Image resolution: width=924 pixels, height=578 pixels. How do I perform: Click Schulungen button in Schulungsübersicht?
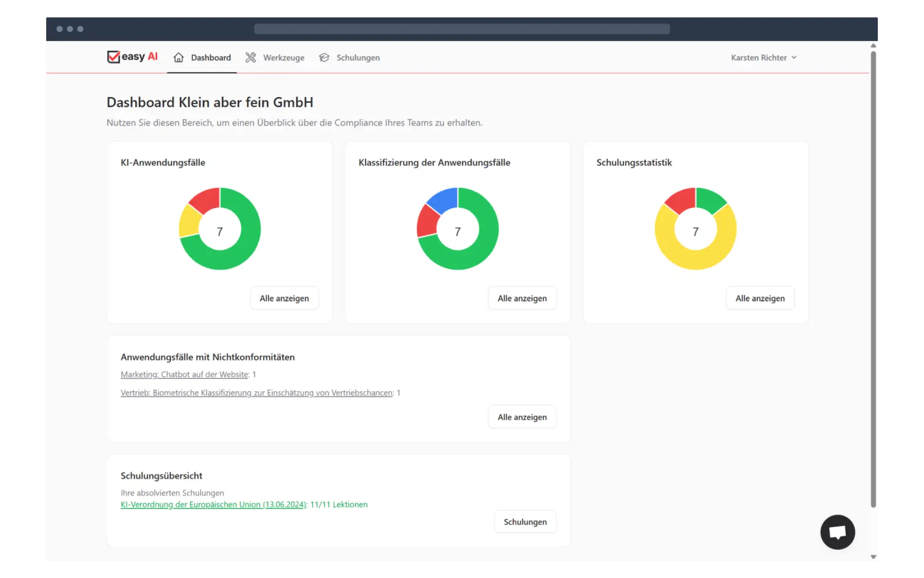click(x=525, y=521)
